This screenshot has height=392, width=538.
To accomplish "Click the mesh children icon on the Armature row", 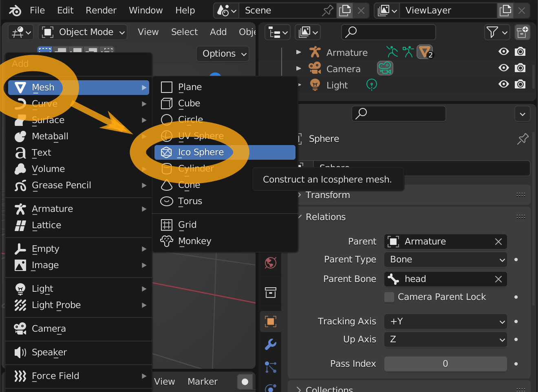I will 425,52.
